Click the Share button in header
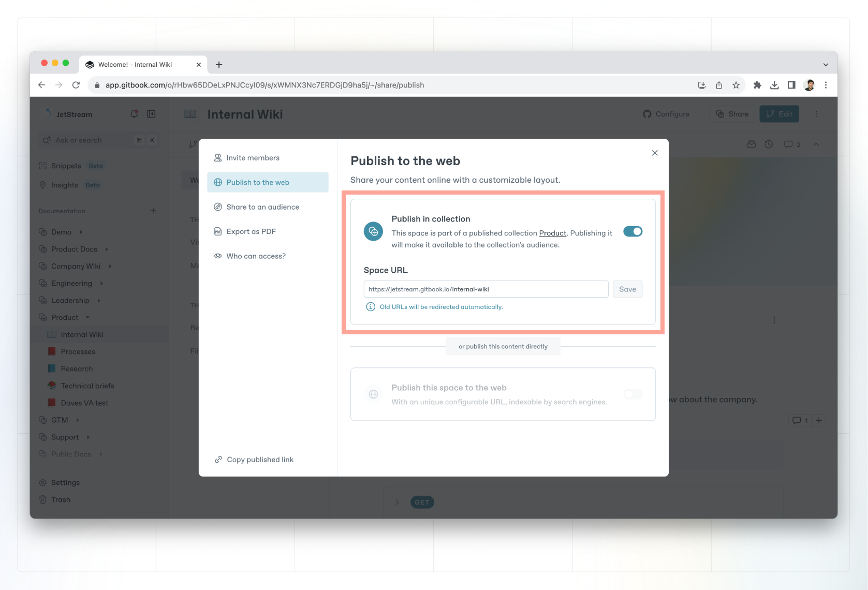868x590 pixels. 732,114
